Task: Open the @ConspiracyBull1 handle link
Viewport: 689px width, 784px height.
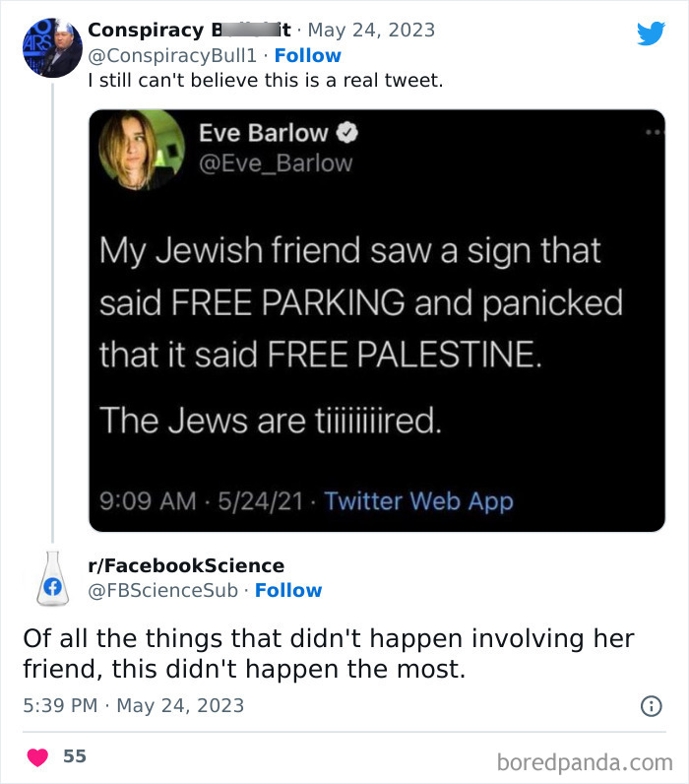Action: (x=173, y=55)
